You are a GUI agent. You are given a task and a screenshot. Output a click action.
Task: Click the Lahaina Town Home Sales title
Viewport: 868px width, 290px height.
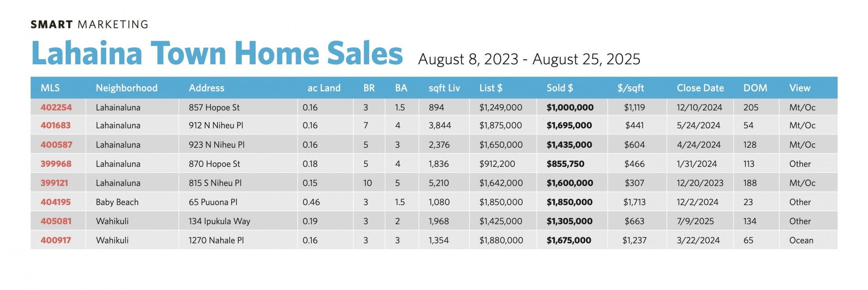pos(217,53)
